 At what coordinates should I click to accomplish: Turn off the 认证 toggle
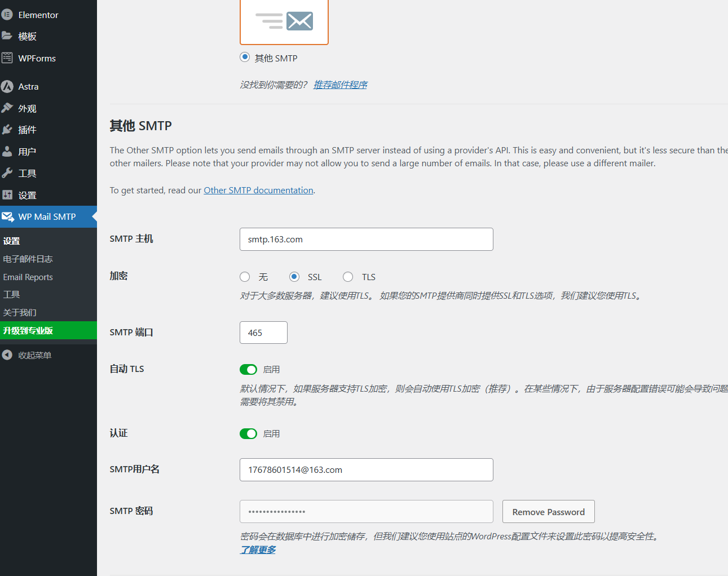(248, 434)
